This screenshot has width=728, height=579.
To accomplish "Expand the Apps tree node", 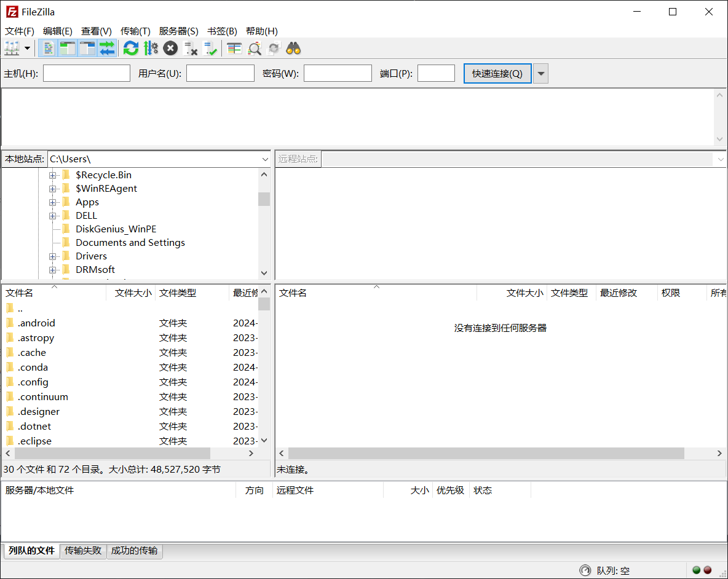I will pos(52,202).
